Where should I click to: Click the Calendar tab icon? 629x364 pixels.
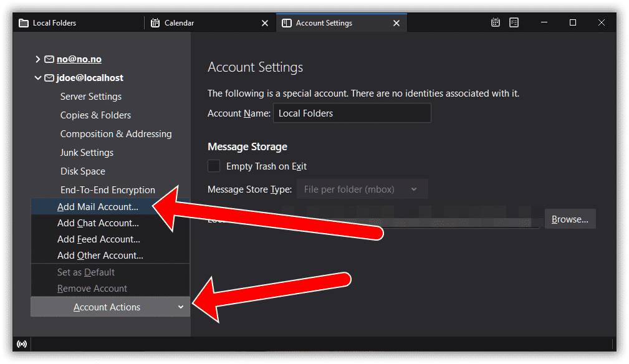[155, 23]
